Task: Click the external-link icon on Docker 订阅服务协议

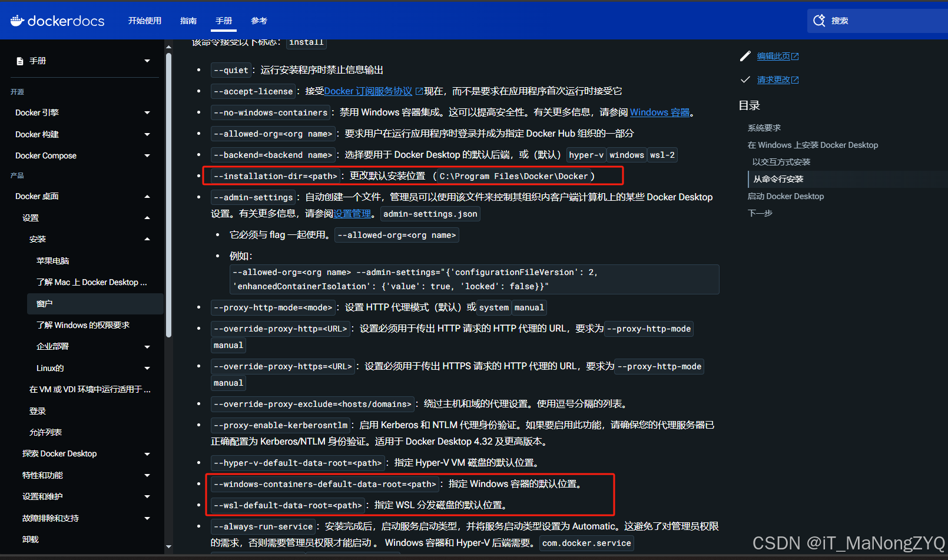Action: [419, 90]
